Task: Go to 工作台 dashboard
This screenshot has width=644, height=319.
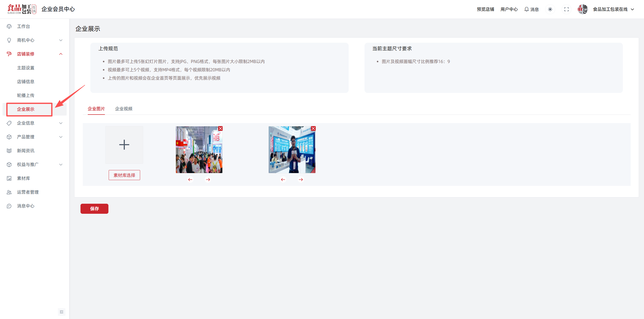Action: point(24,26)
